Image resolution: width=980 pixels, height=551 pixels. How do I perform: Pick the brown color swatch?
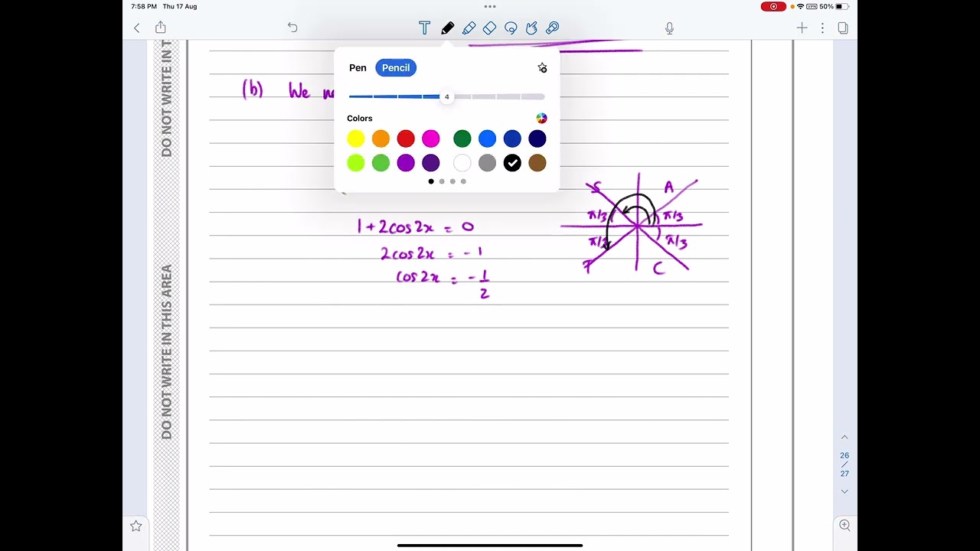point(537,163)
